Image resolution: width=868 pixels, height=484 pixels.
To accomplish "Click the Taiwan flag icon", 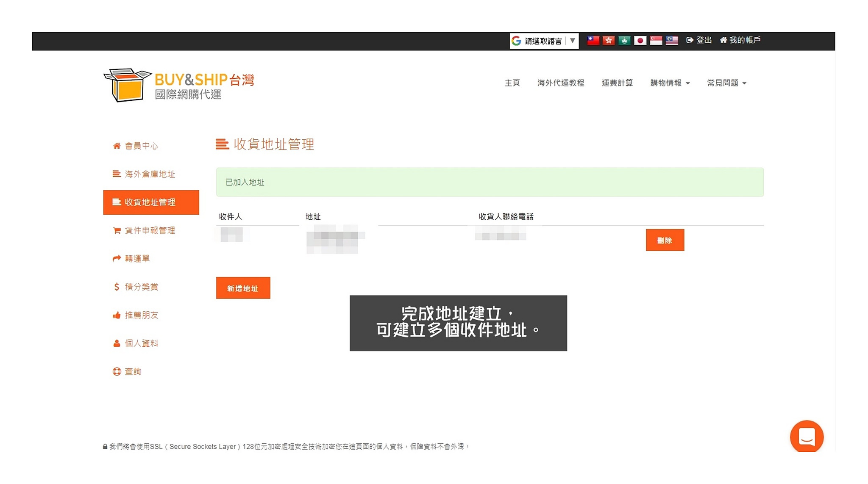I will (593, 40).
